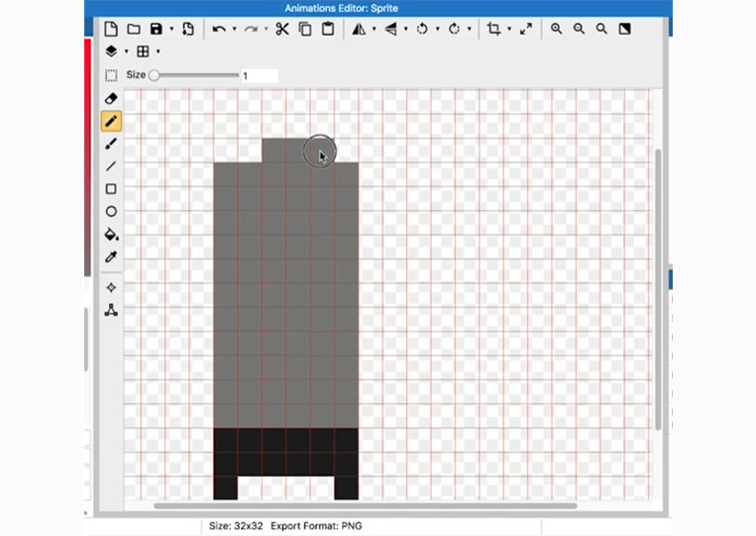Screen dimensions: 756x536
Task: Click the 'Export Format: PNG' status text
Action: point(316,526)
